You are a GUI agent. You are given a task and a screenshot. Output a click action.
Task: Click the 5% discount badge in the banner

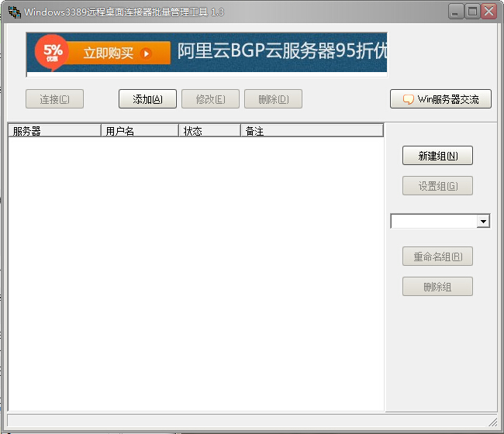52,52
